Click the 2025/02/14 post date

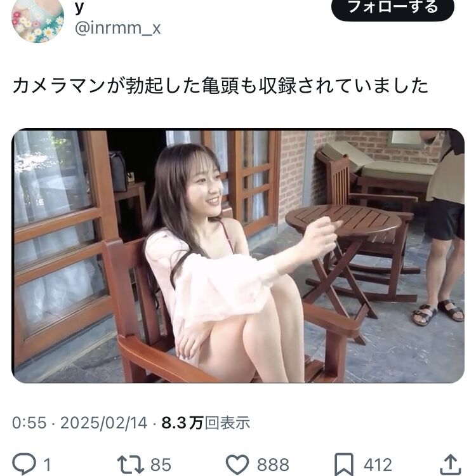[x=103, y=423]
